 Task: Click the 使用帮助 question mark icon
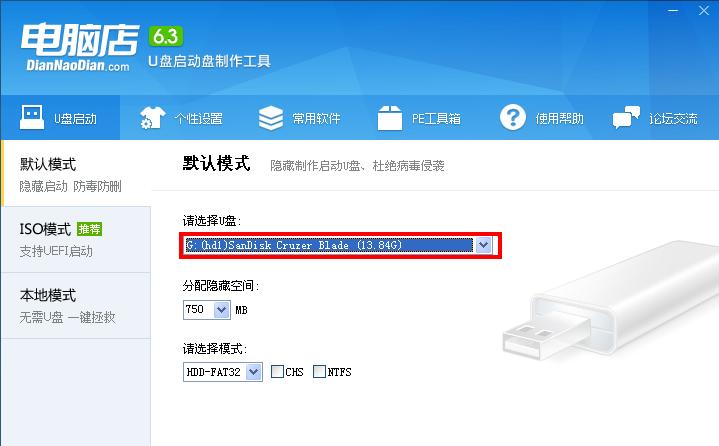(513, 117)
